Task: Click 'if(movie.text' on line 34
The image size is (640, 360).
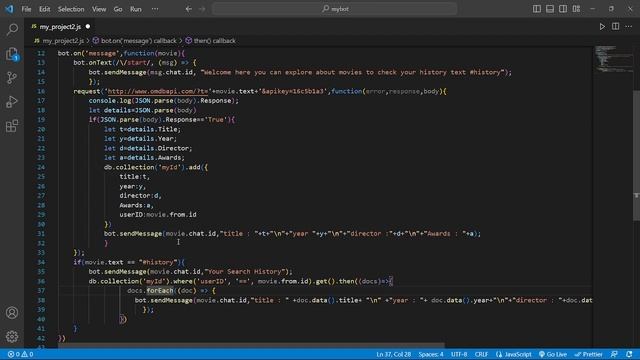Action: coord(98,262)
